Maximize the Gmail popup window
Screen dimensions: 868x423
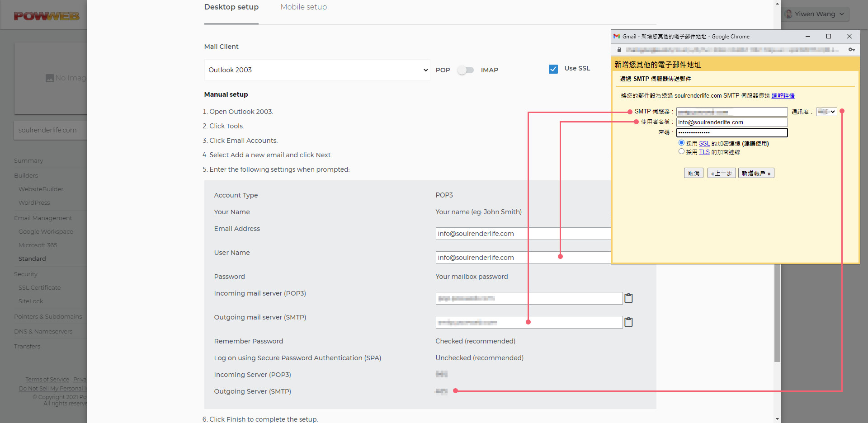(x=829, y=37)
